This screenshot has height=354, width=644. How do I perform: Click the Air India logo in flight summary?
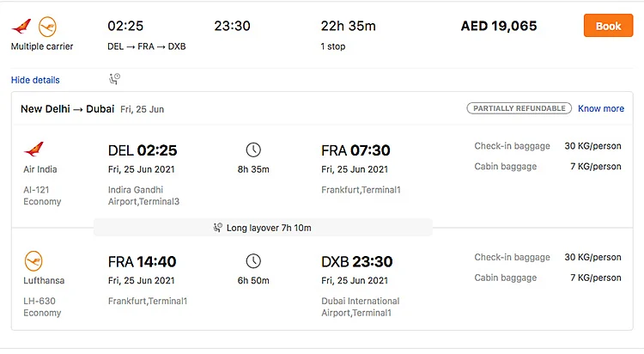(x=21, y=27)
